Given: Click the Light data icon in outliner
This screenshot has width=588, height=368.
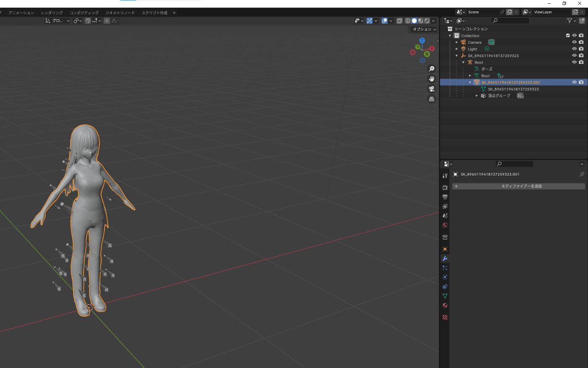Looking at the screenshot, I should [x=487, y=49].
